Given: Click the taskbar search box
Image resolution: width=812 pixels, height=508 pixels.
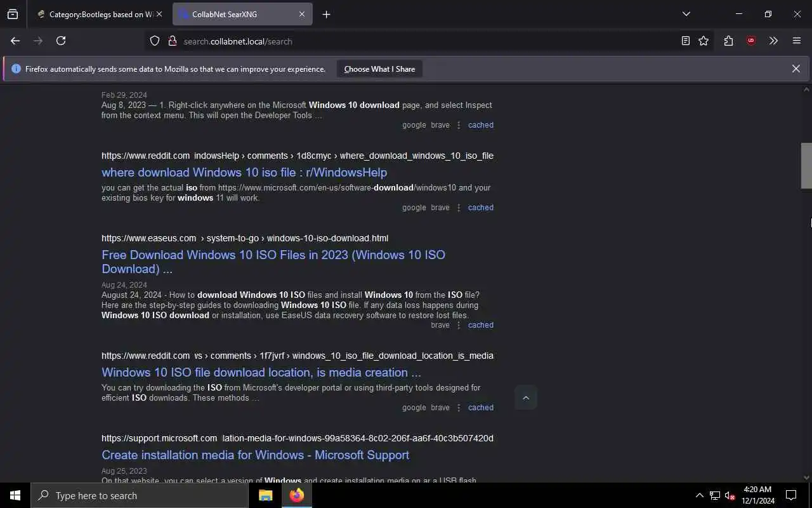Looking at the screenshot, I should point(140,495).
